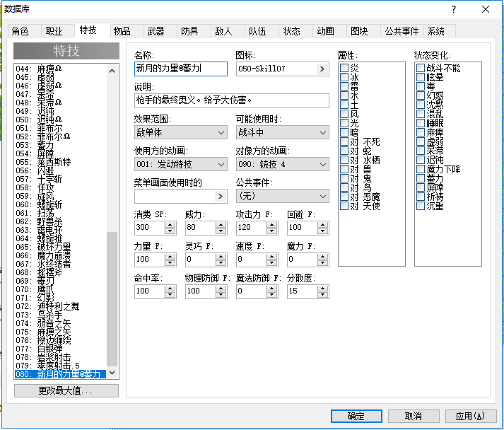The height and width of the screenshot is (430, 504).
Task: Click the help question mark button
Action: 454,9
